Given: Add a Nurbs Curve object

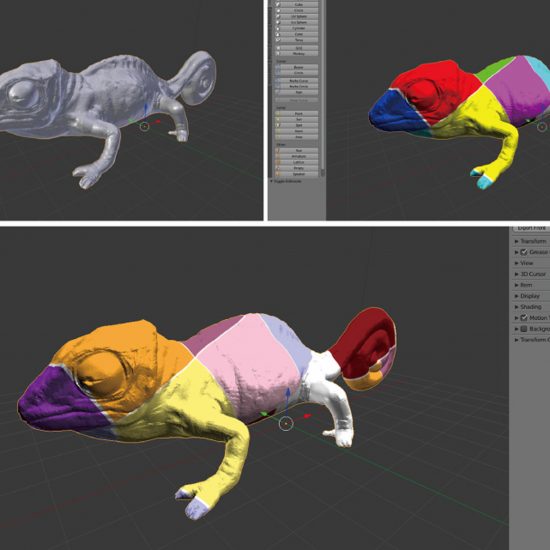Looking at the screenshot, I should pos(297,81).
